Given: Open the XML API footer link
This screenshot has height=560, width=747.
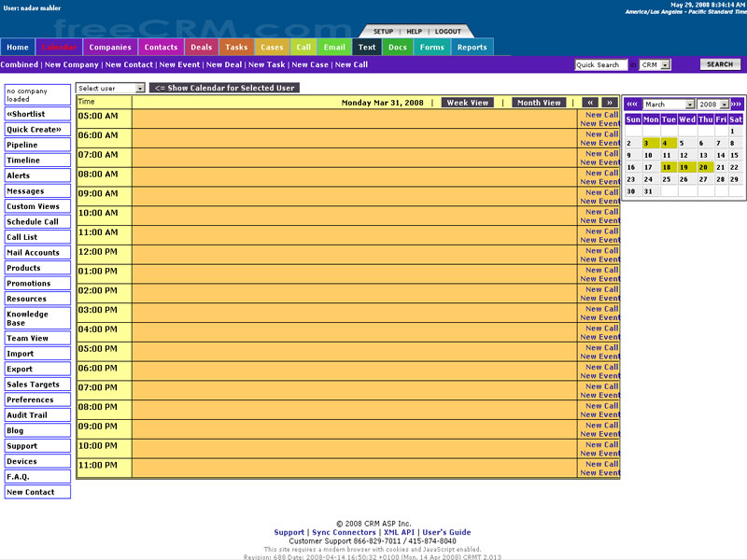Looking at the screenshot, I should pyautogui.click(x=400, y=532).
